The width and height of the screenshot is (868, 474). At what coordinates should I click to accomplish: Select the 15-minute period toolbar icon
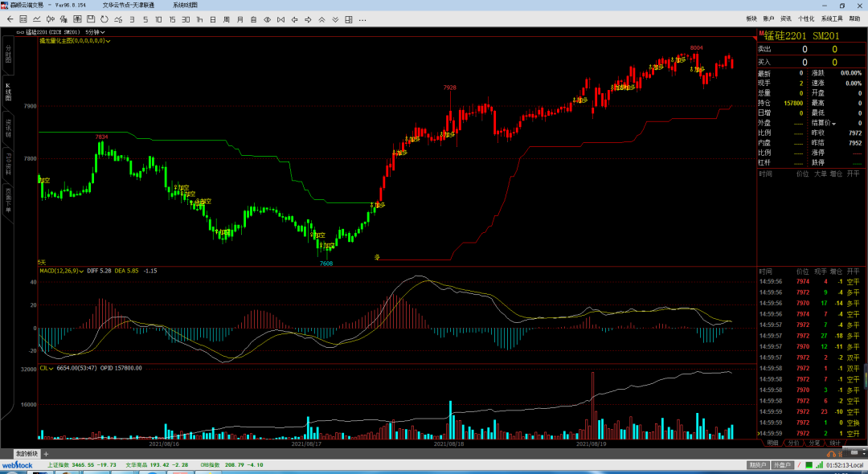[x=171, y=19]
